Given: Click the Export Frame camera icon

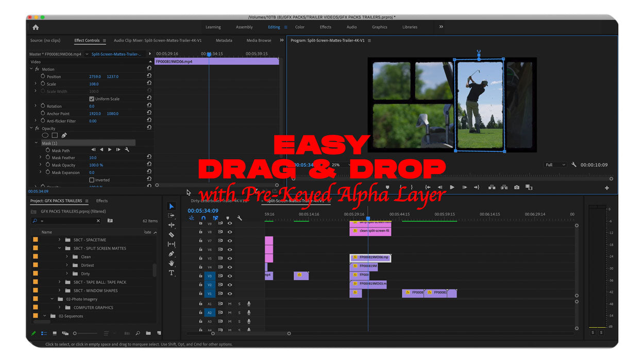Looking at the screenshot, I should tap(517, 187).
